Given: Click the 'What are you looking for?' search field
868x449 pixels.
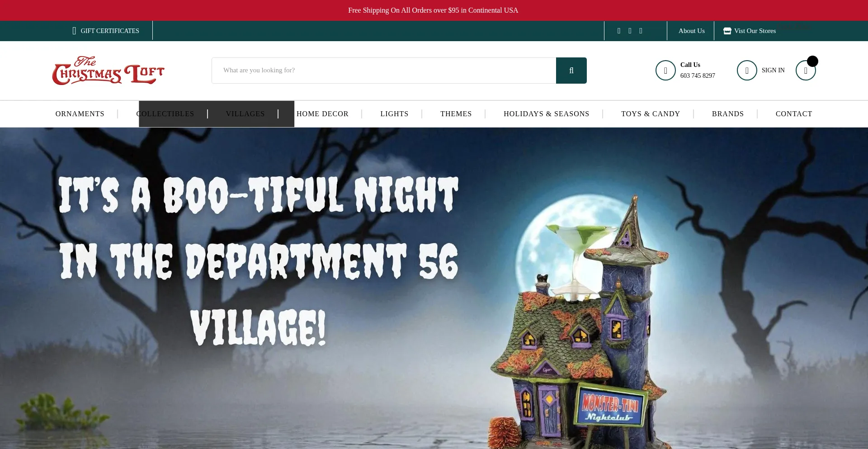Looking at the screenshot, I should click(383, 71).
